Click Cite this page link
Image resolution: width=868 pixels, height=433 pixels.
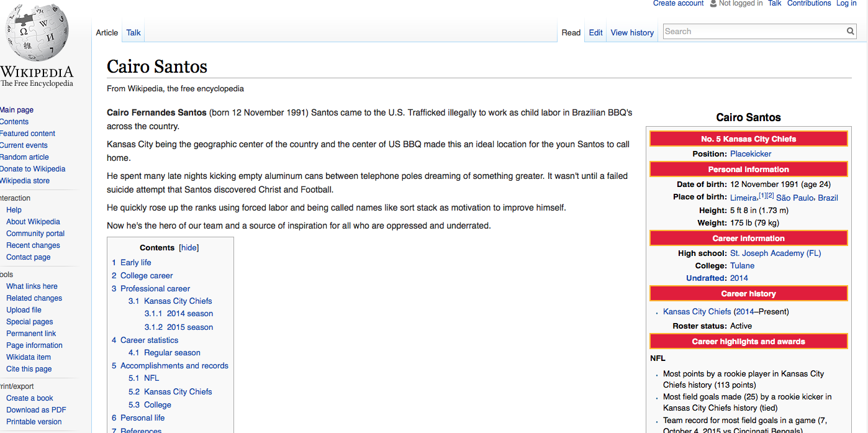(29, 369)
